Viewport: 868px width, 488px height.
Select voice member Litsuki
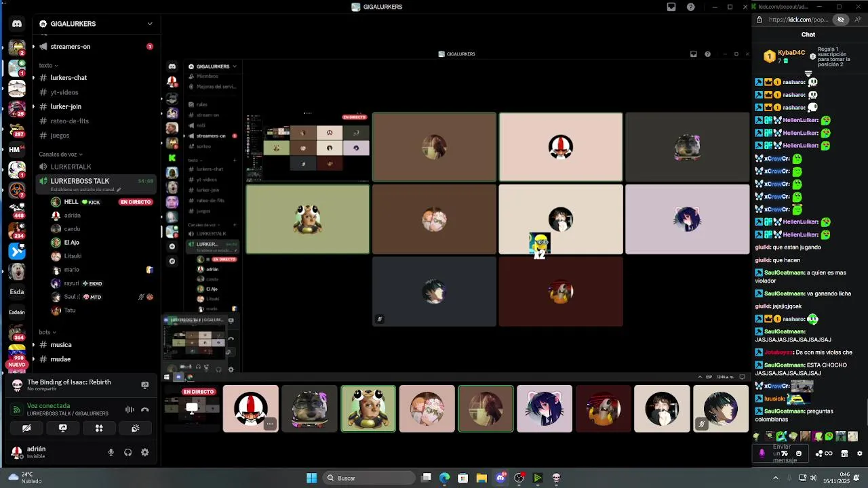[102, 256]
